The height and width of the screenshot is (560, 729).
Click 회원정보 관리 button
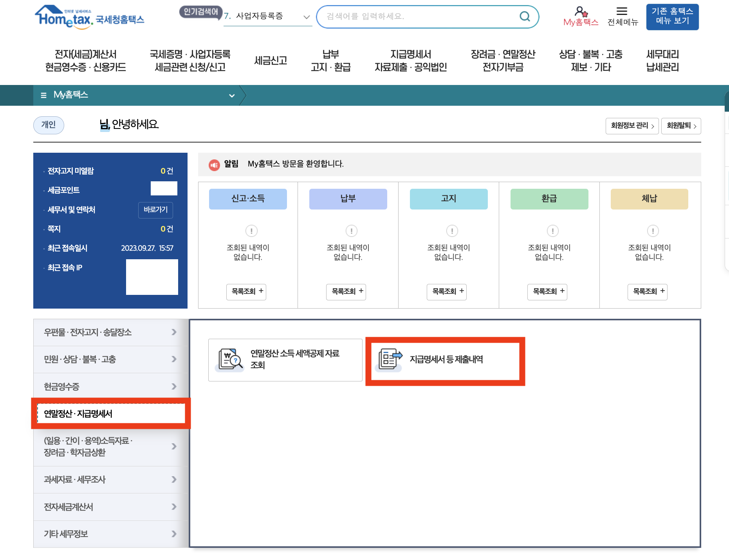click(632, 126)
